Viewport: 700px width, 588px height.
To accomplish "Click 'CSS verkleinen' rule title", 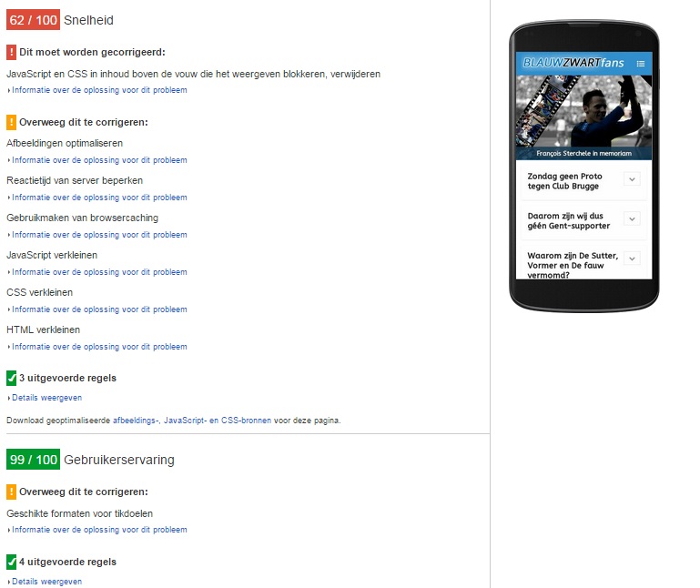I will click(39, 292).
